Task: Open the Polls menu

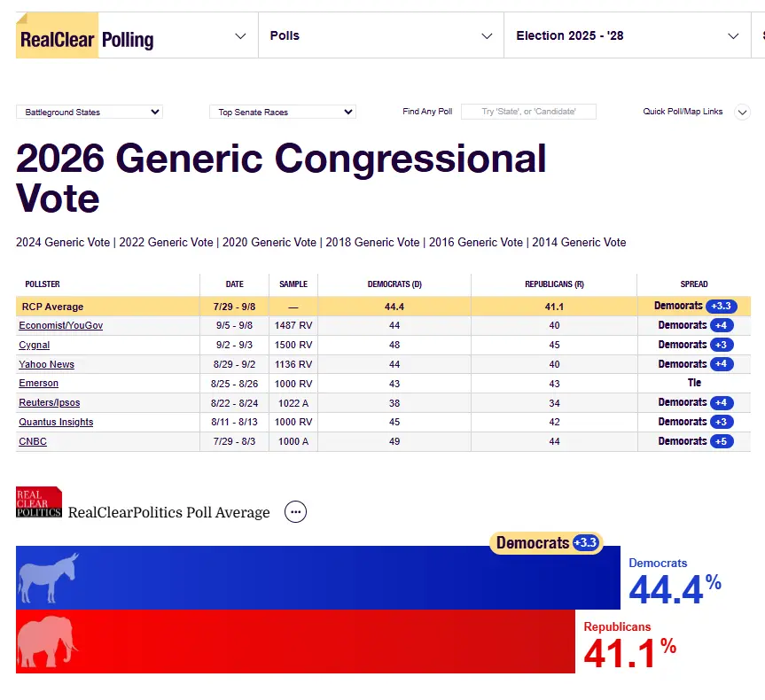Action: (380, 36)
